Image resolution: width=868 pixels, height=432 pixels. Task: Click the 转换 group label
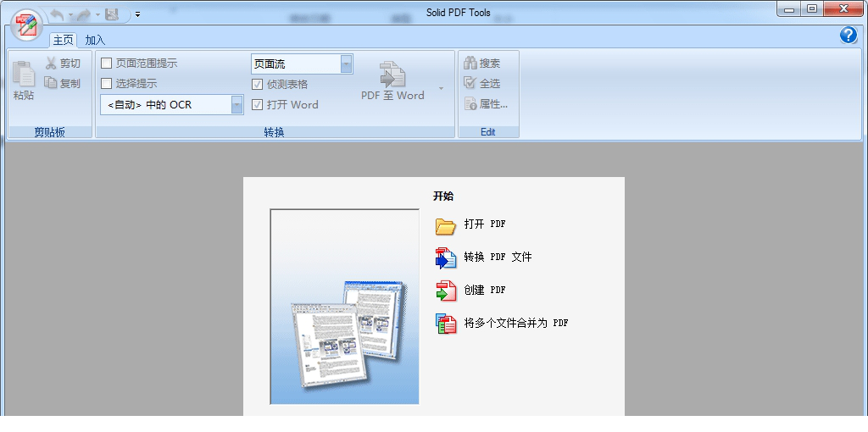pyautogui.click(x=274, y=131)
